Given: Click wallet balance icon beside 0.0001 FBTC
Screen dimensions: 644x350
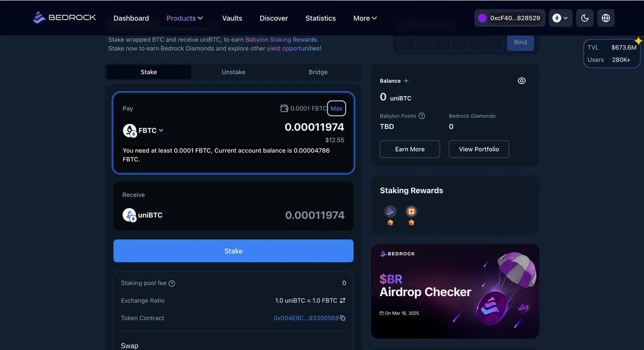Looking at the screenshot, I should pos(284,108).
